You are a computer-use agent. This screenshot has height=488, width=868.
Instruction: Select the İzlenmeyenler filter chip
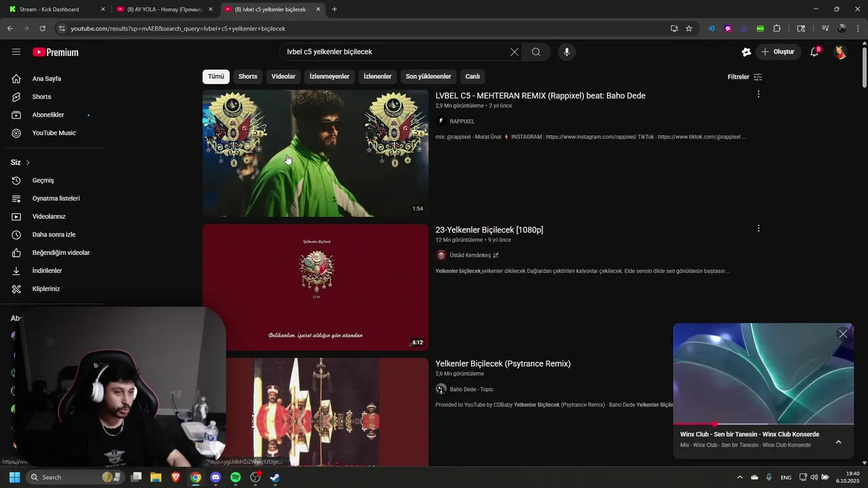330,77
